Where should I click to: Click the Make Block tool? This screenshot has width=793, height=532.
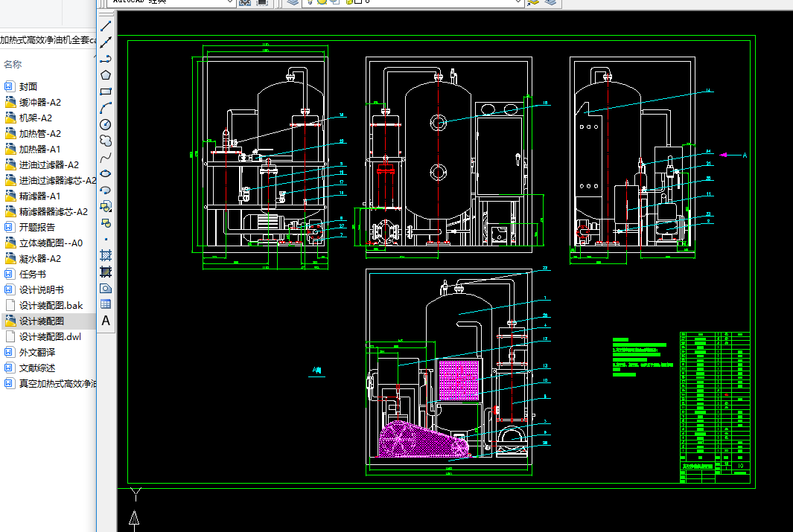pos(106,222)
